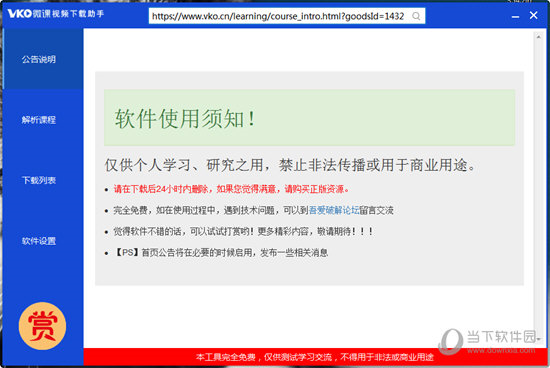Click the 觉得软件不错的话 bullet text
Viewport: 550px width, 368px height.
point(243,232)
